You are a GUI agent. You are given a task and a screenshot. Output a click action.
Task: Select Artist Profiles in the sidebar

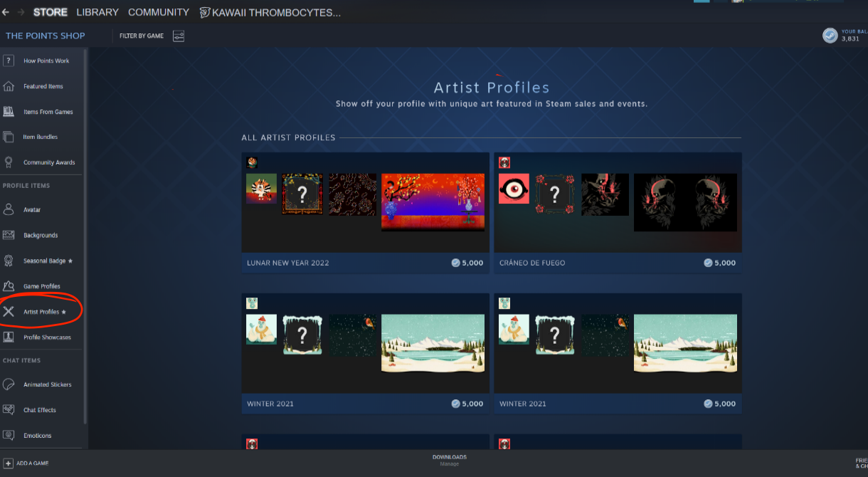(43, 312)
